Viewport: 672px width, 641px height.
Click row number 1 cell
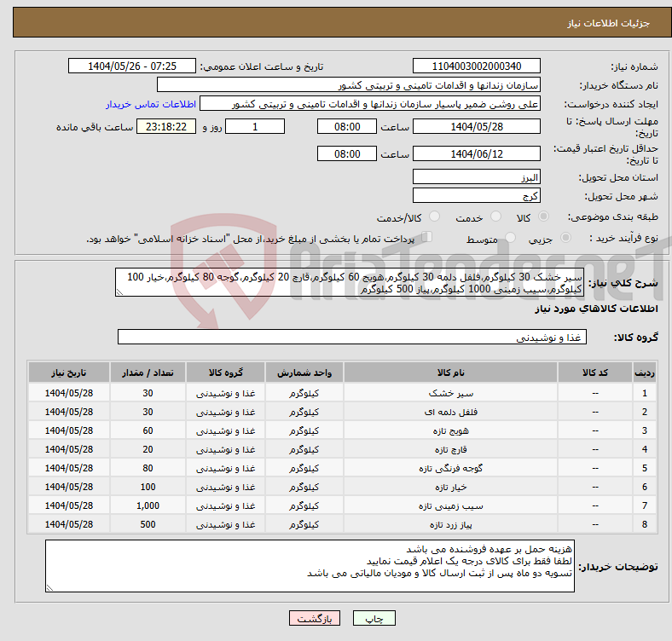pyautogui.click(x=644, y=393)
